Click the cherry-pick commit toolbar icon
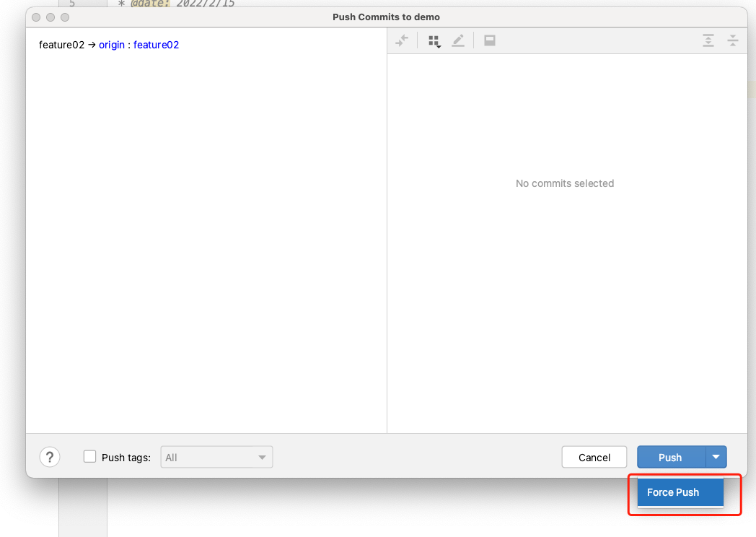The height and width of the screenshot is (537, 756). [x=402, y=40]
